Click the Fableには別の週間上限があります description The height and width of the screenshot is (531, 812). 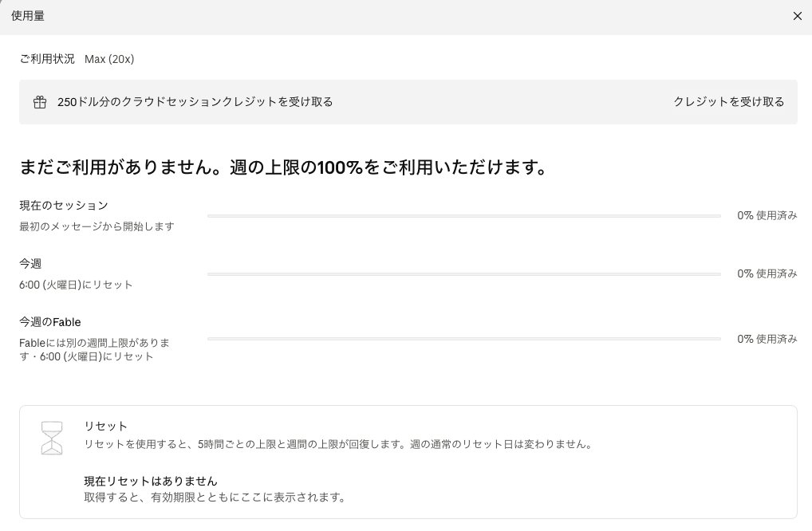[x=95, y=349]
